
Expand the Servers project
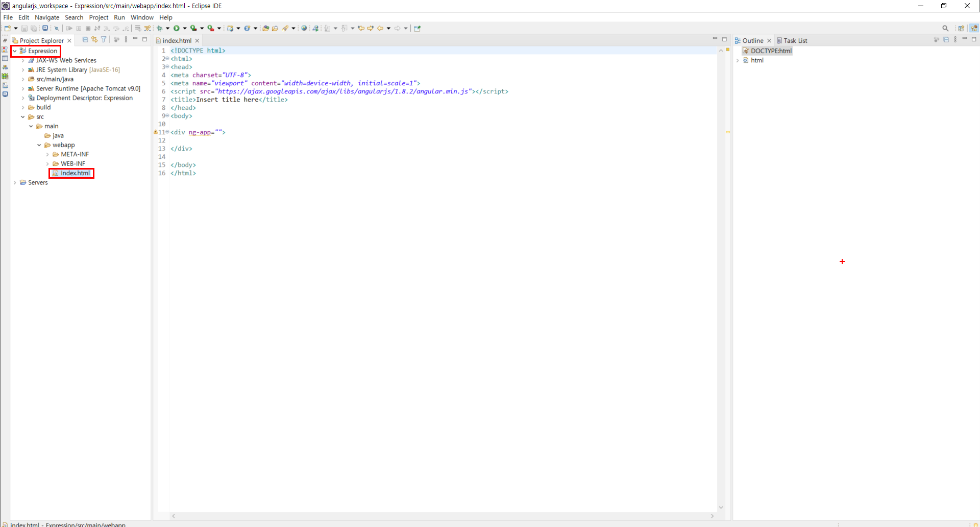[x=15, y=183]
